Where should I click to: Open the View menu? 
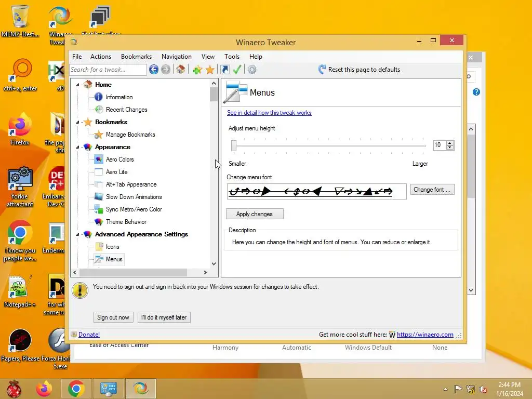point(208,57)
